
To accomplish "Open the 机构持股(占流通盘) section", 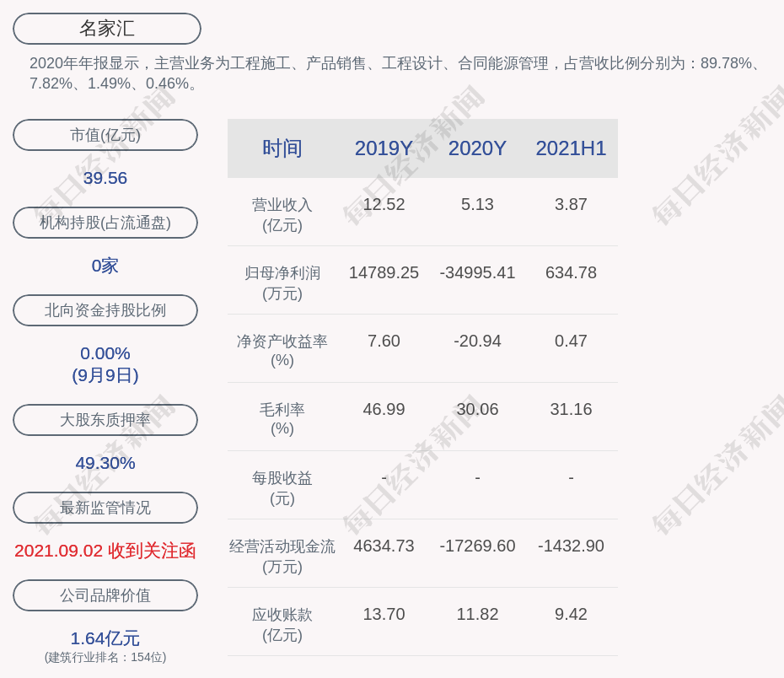I will [105, 222].
